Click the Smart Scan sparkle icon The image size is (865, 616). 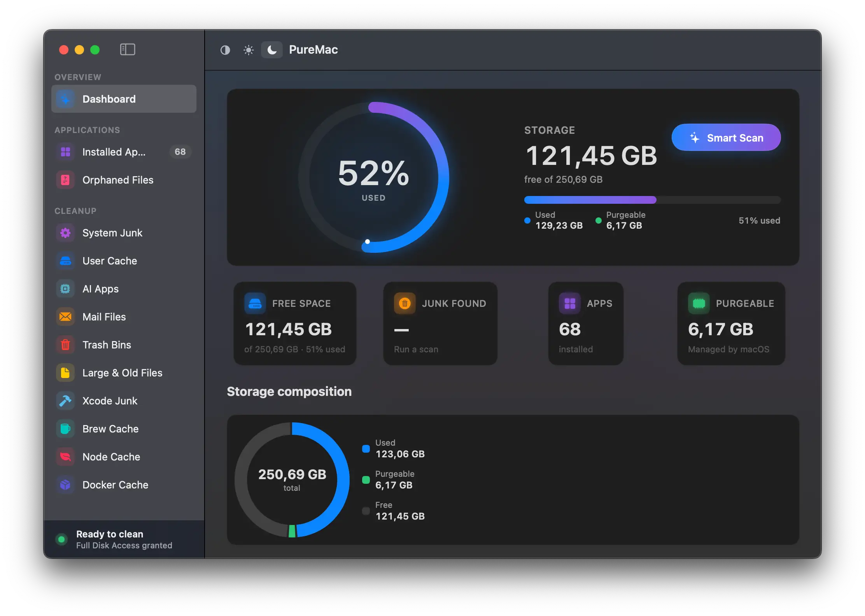click(x=695, y=138)
